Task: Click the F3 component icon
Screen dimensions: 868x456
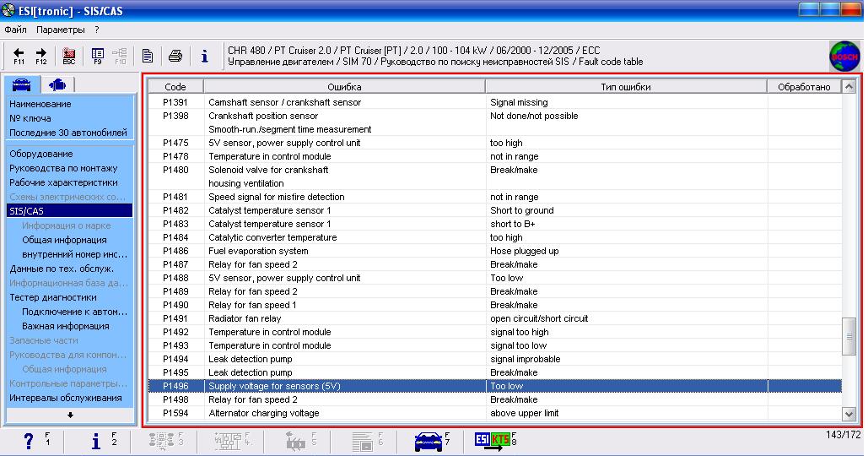Action: pyautogui.click(x=162, y=441)
